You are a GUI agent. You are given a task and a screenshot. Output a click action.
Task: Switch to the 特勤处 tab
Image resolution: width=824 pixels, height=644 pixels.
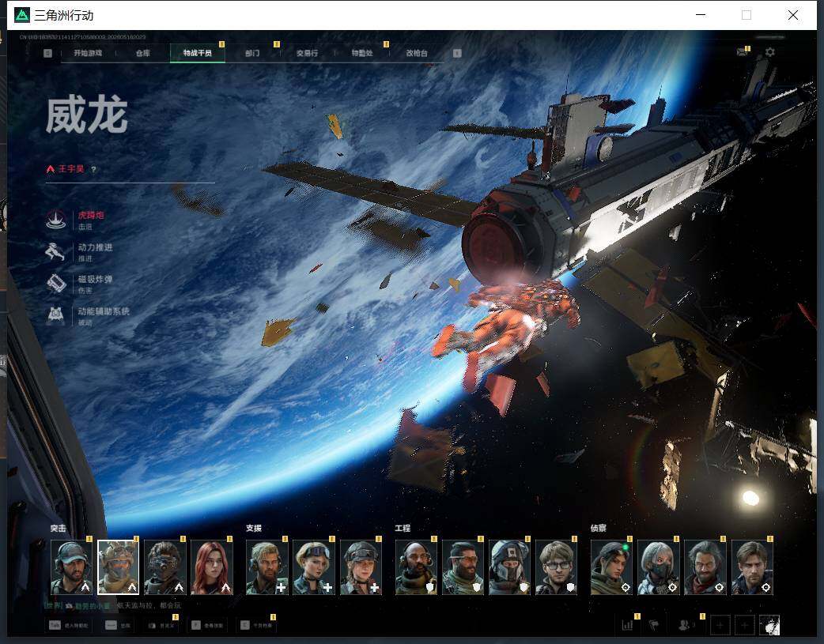point(362,53)
